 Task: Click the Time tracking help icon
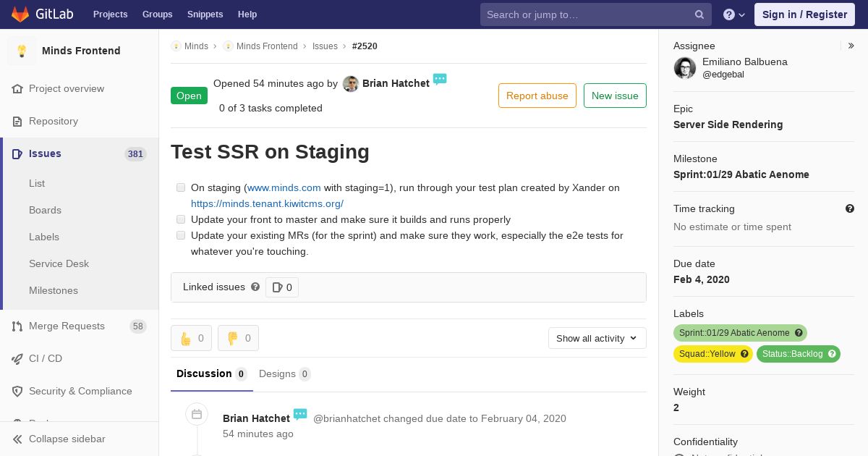tap(850, 208)
